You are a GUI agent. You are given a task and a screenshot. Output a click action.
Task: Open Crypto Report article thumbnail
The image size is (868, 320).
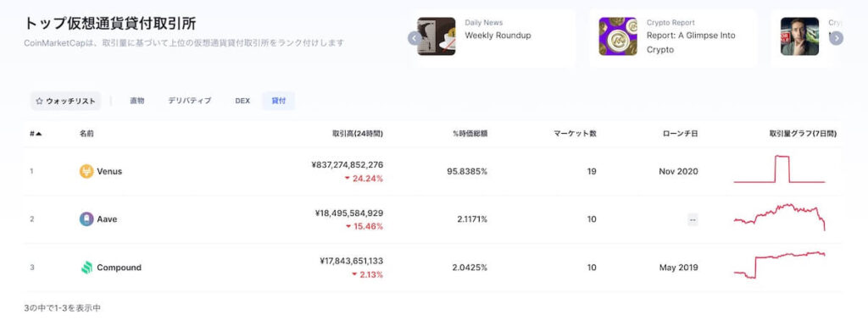pyautogui.click(x=618, y=36)
